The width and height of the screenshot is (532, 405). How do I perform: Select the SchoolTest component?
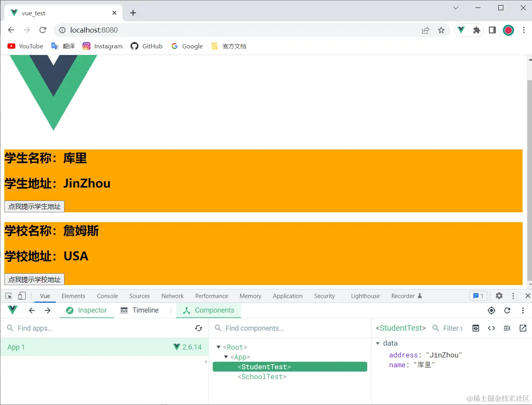tap(262, 377)
